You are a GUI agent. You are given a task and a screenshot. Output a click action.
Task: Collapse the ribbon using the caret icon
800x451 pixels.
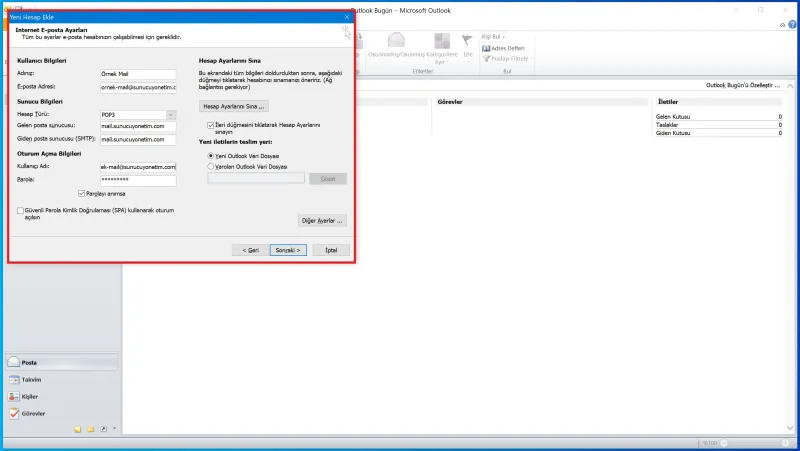click(x=782, y=25)
